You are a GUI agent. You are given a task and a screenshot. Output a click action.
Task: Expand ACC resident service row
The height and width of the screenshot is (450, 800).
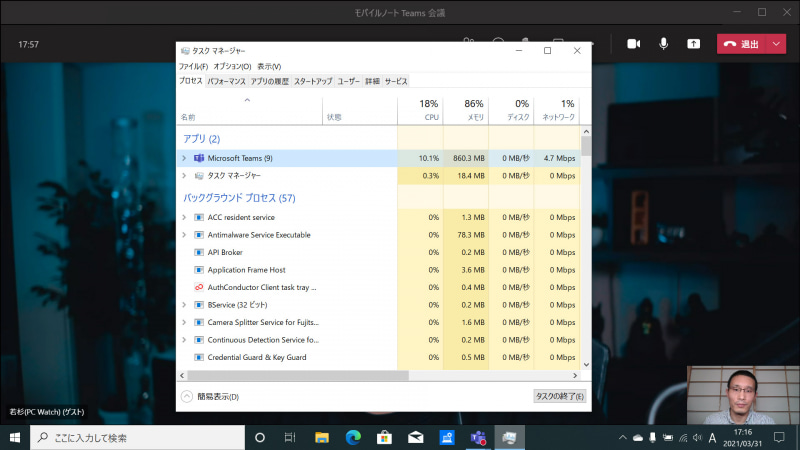(x=184, y=217)
